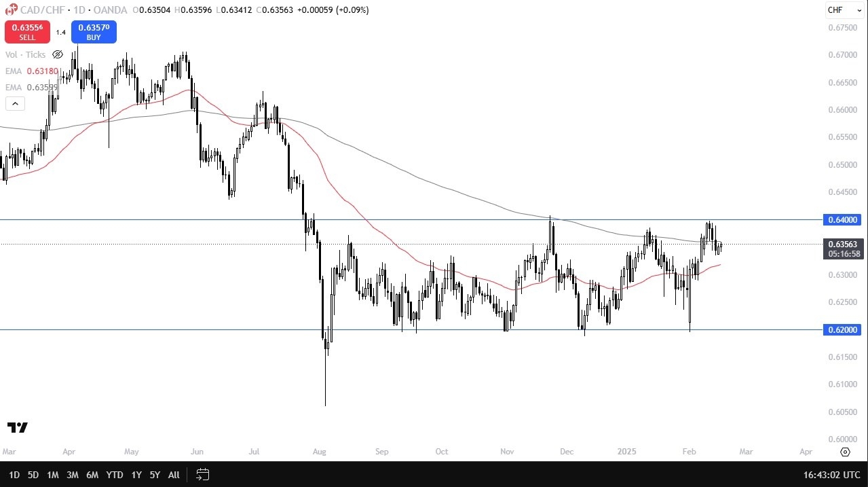Screen dimensions: 868x487
Task: Switch to the 5Y time range
Action: [x=155, y=475]
